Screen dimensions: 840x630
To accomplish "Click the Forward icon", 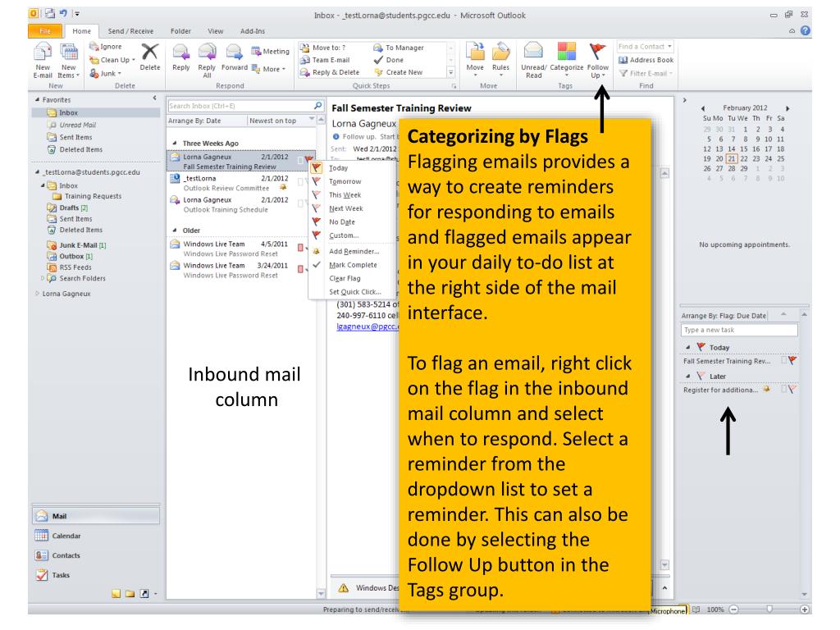I will tap(237, 56).
